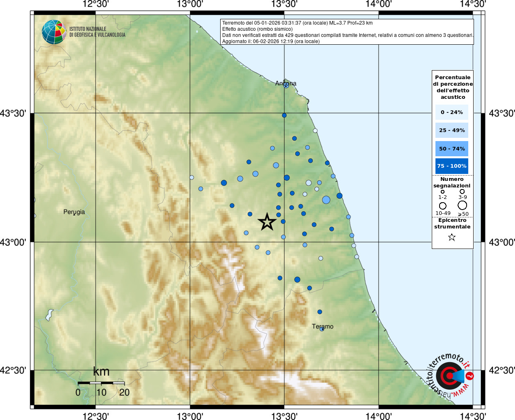Click the 'Numero segnalazioni' legend heading
Image resolution: width=515 pixels, height=420 pixels.
tap(452, 182)
